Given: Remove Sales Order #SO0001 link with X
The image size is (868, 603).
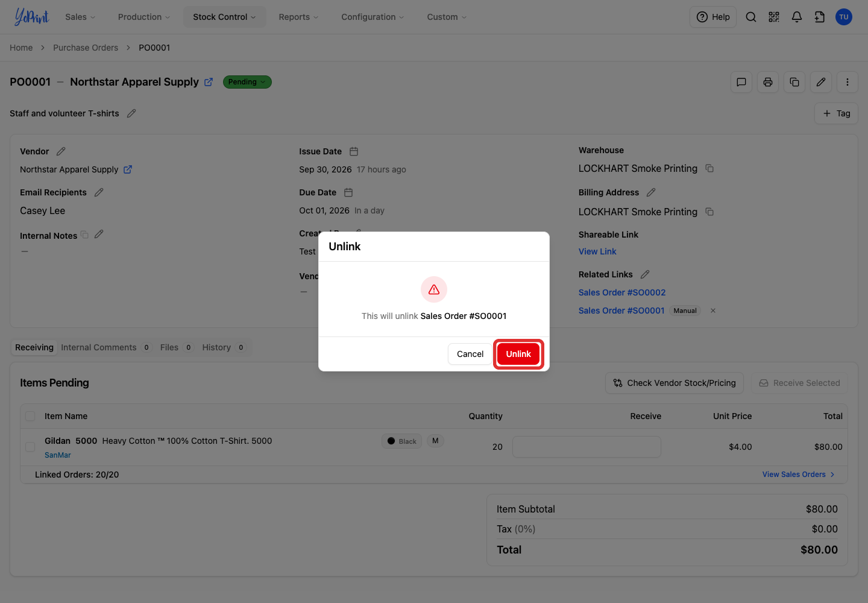Looking at the screenshot, I should [x=713, y=311].
